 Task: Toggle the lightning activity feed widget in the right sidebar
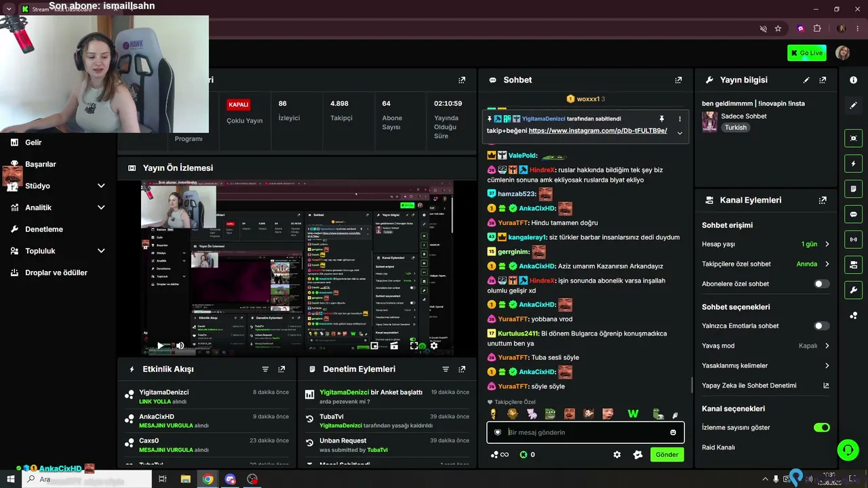(x=854, y=163)
